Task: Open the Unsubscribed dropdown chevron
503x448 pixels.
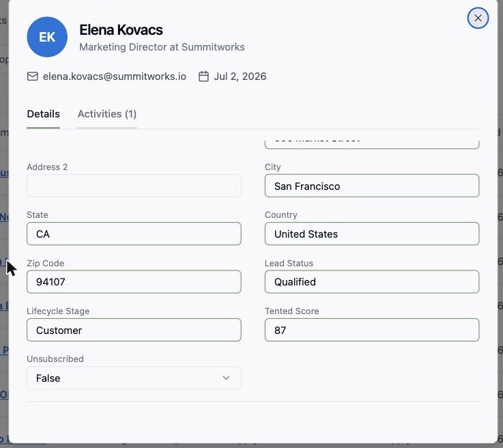Action: [226, 378]
